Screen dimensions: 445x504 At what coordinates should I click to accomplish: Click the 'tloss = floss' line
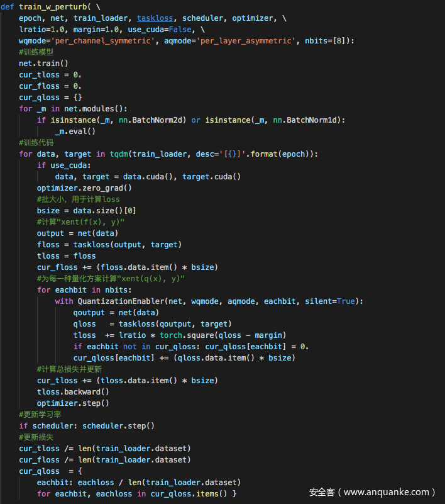(66, 256)
